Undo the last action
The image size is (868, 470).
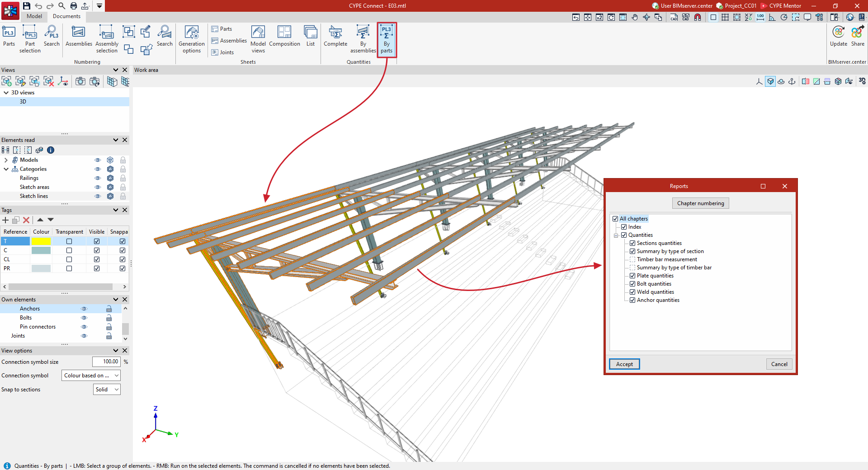tap(38, 6)
